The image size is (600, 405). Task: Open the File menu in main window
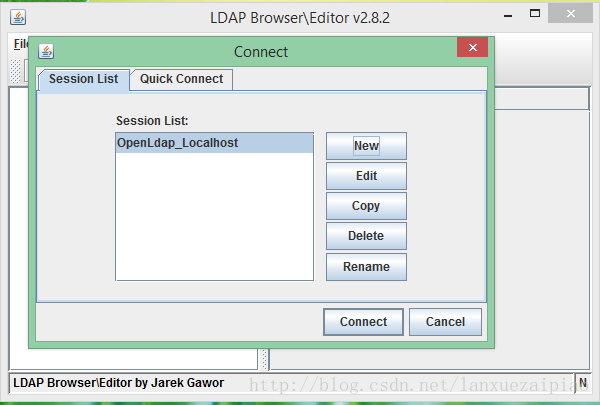click(21, 44)
